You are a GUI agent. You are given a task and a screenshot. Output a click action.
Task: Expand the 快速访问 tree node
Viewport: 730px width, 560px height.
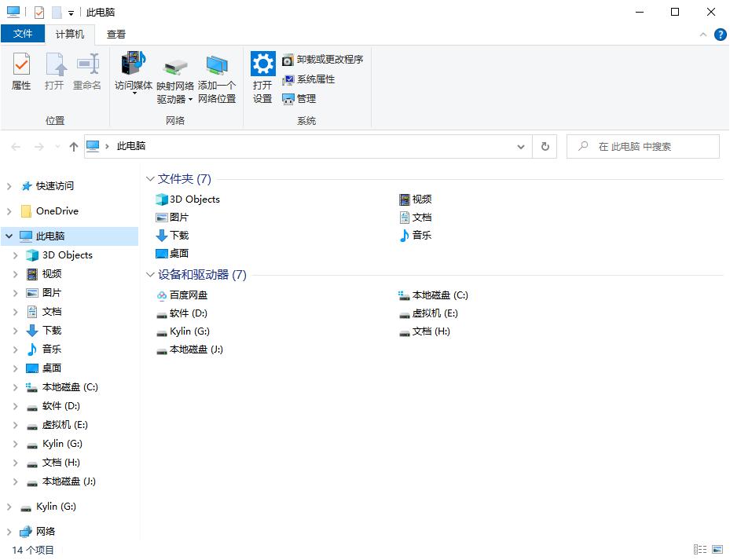coord(9,186)
